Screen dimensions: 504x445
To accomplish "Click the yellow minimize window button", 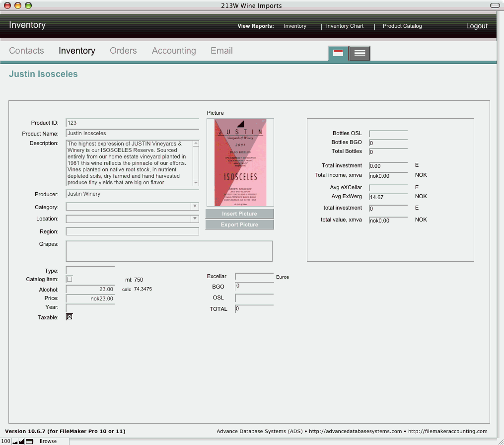I will pyautogui.click(x=18, y=5).
